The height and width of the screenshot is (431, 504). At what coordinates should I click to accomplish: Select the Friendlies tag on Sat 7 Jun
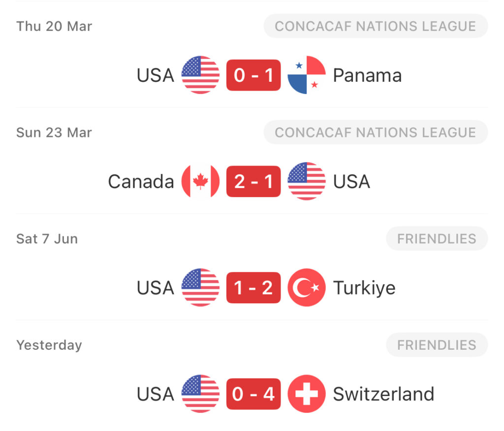[x=437, y=239]
